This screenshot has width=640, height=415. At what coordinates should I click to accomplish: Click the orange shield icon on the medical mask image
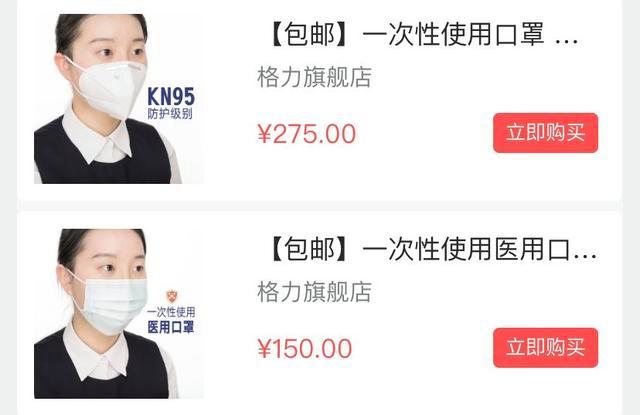(172, 296)
